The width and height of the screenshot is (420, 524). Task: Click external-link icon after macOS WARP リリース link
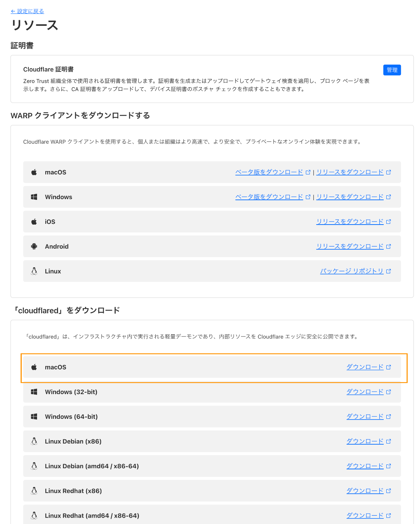coord(389,172)
